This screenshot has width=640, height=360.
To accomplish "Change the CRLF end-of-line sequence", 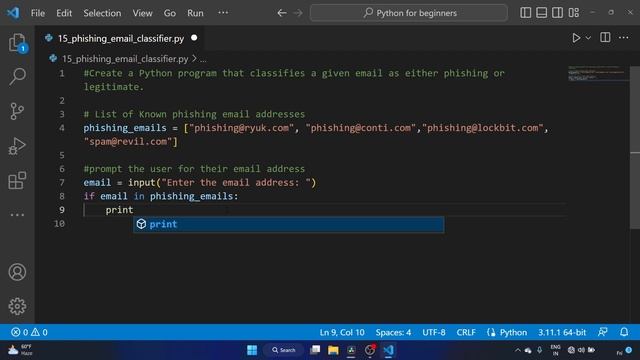I will tap(466, 332).
